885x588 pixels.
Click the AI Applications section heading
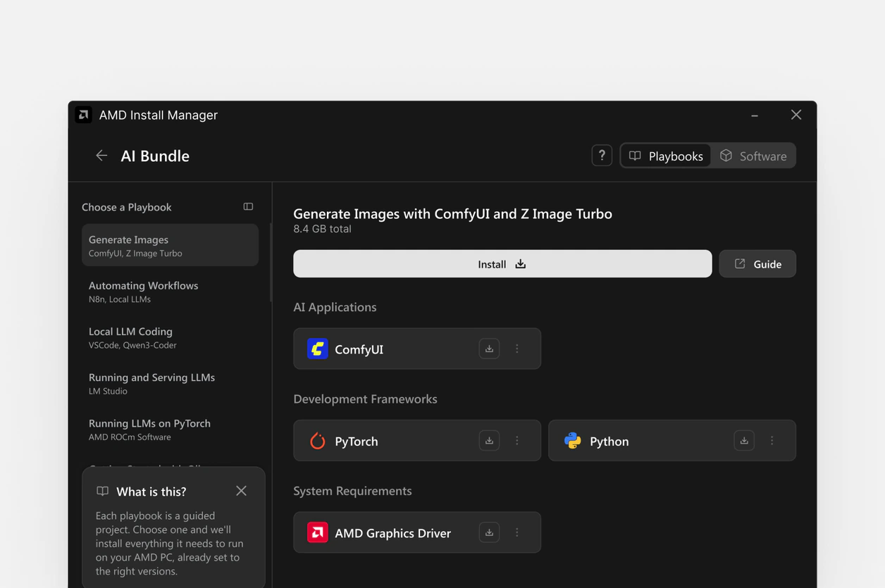click(x=335, y=307)
